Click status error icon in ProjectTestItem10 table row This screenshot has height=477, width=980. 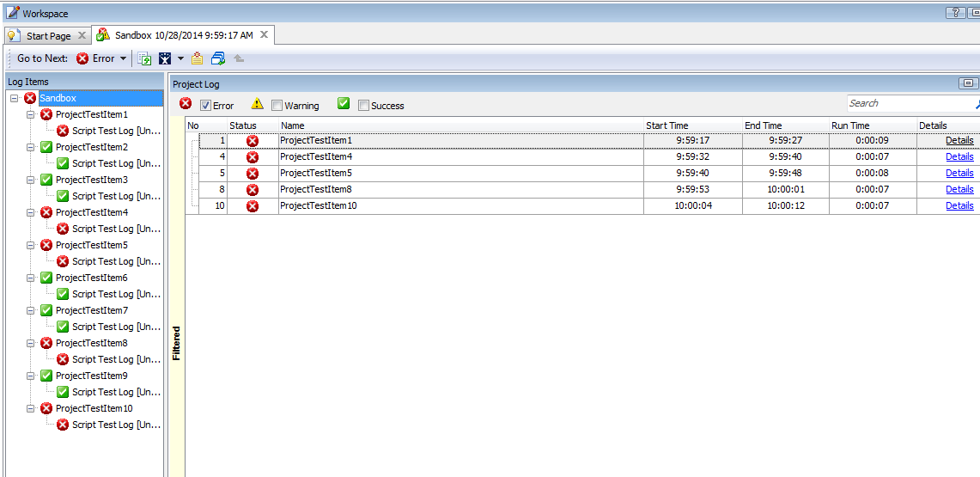[253, 205]
